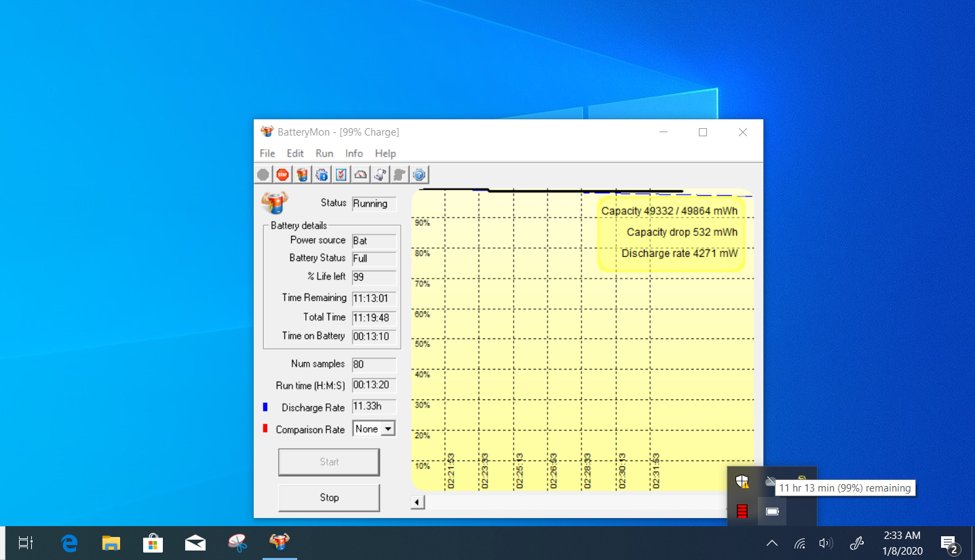Screen dimensions: 975x560
Task: Click the 50% label on the graph axis
Action: [x=422, y=344]
